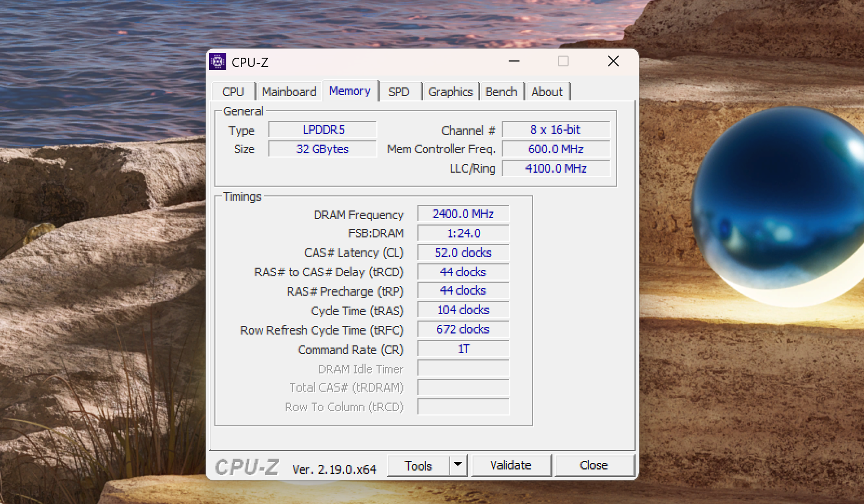The width and height of the screenshot is (864, 504).
Task: Close the CPU-Z window with X
Action: pos(613,62)
